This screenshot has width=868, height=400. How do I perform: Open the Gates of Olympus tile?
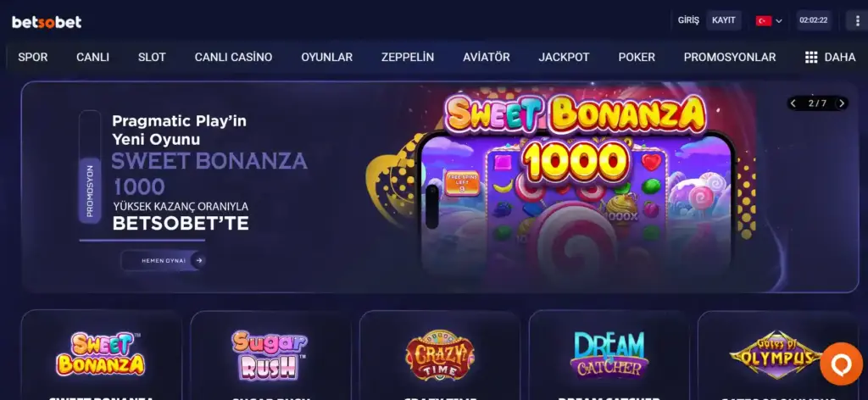point(778,355)
